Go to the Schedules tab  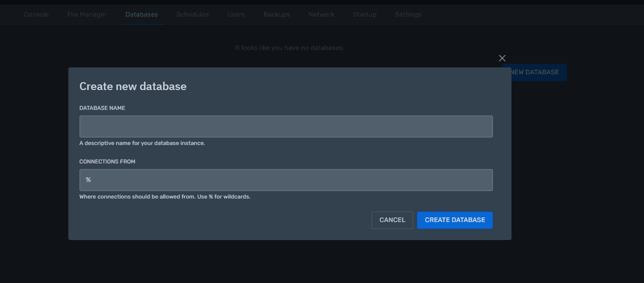click(x=193, y=14)
